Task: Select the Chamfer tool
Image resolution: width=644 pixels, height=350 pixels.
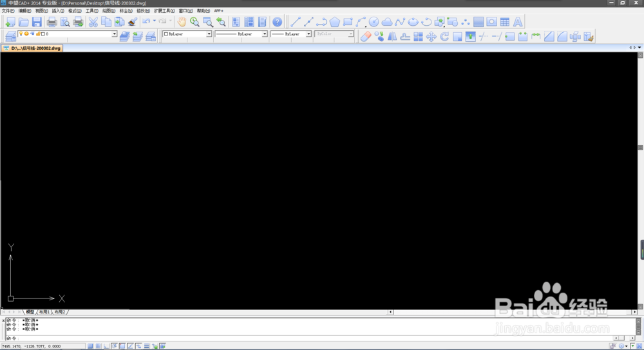Action: pos(549,37)
